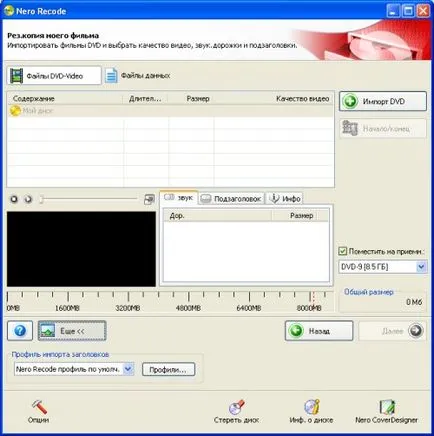Screen dimensions: 434x436
Task: Click the Стереть диск icon
Action: 236,407
